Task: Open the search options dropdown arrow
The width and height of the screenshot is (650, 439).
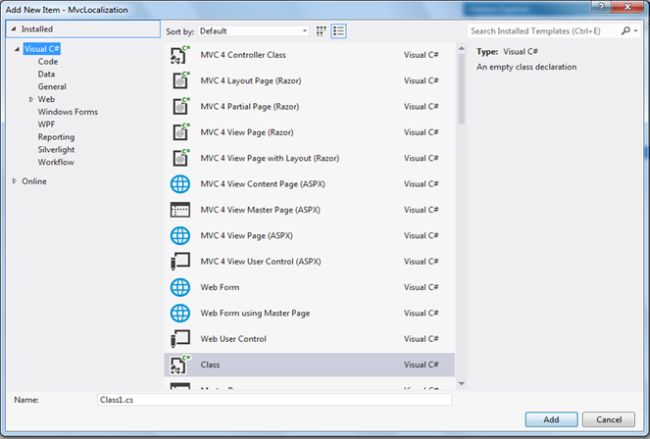Action: coord(636,31)
